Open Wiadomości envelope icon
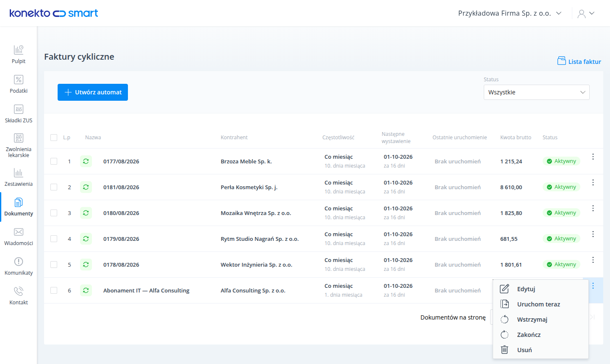The width and height of the screenshot is (610, 364). point(19,232)
